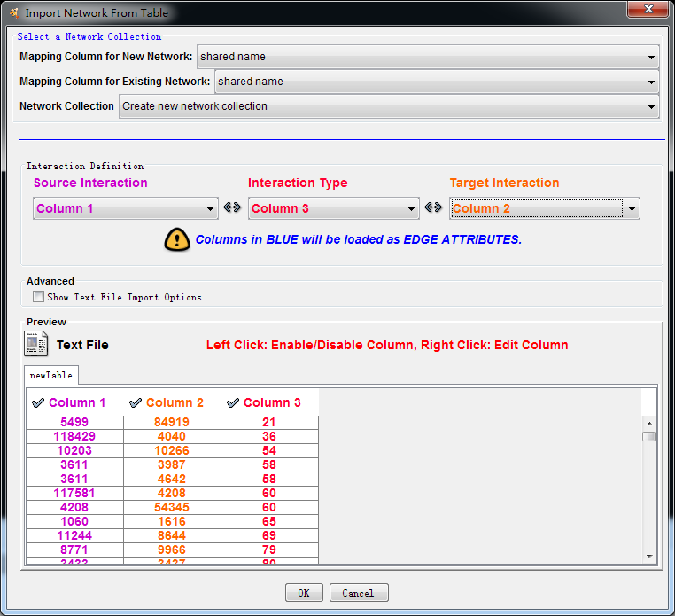Click cell 54345 in Column 2

pos(172,508)
